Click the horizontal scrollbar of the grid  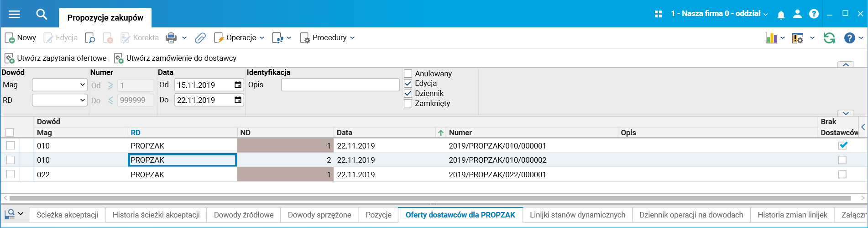[x=430, y=198]
